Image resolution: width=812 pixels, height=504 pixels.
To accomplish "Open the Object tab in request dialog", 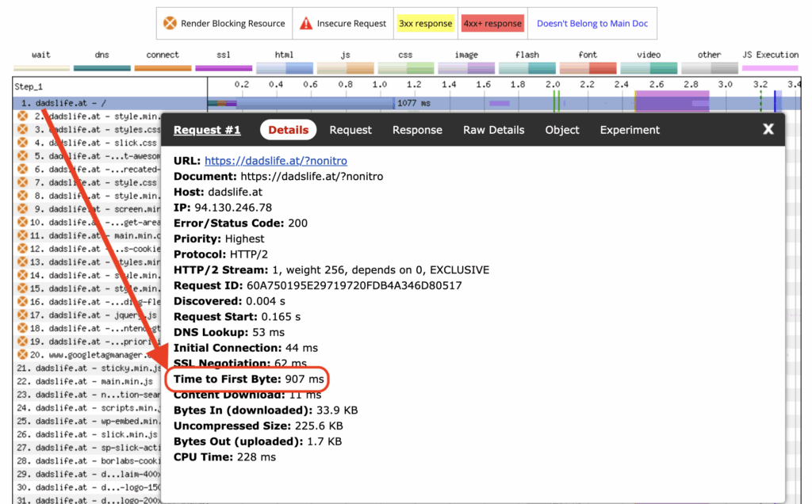I will pyautogui.click(x=562, y=130).
